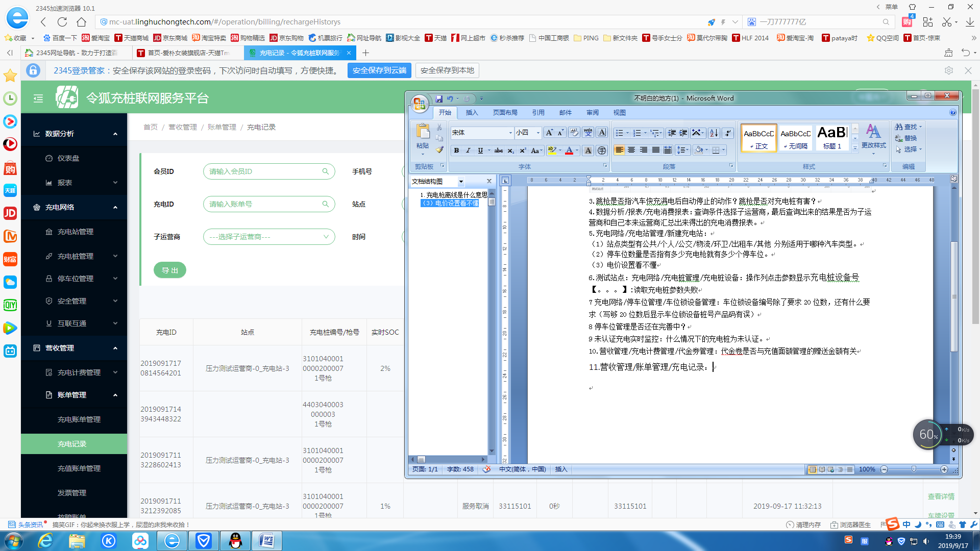This screenshot has width=980, height=551.
Task: Switch to the 插入 ribbon tab
Action: click(471, 112)
